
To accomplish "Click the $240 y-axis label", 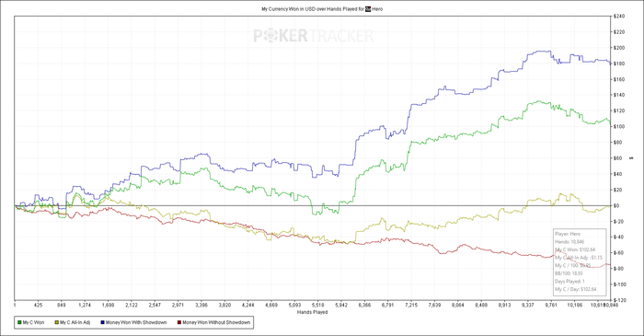I will [x=619, y=17].
